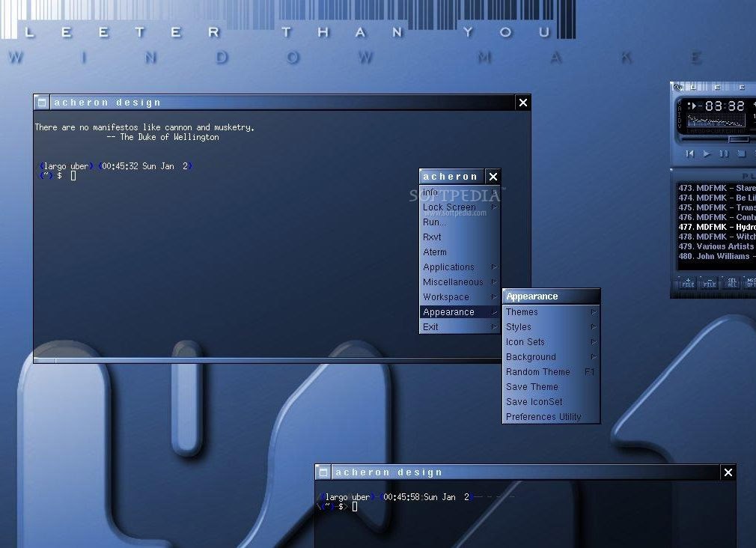Expand the Icon Sets submenu arrow
The width and height of the screenshot is (756, 548).
[594, 342]
